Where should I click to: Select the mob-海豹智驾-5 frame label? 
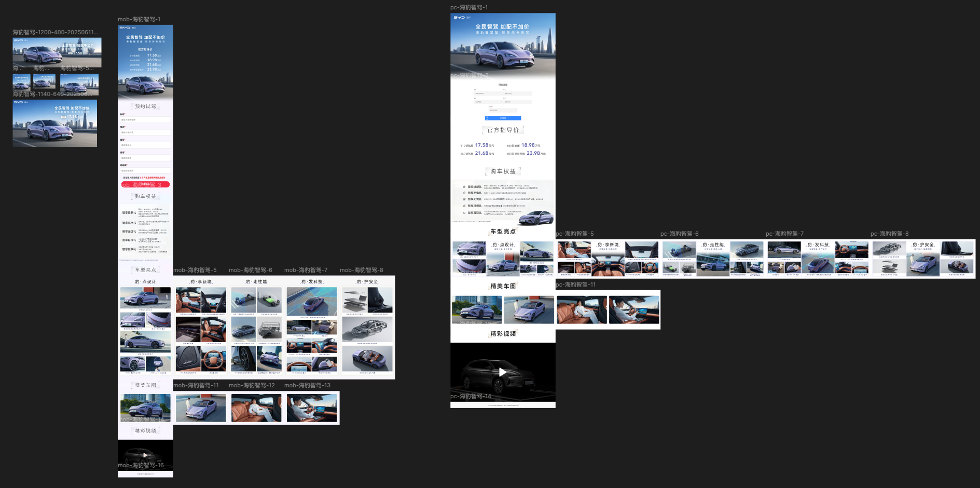point(195,270)
